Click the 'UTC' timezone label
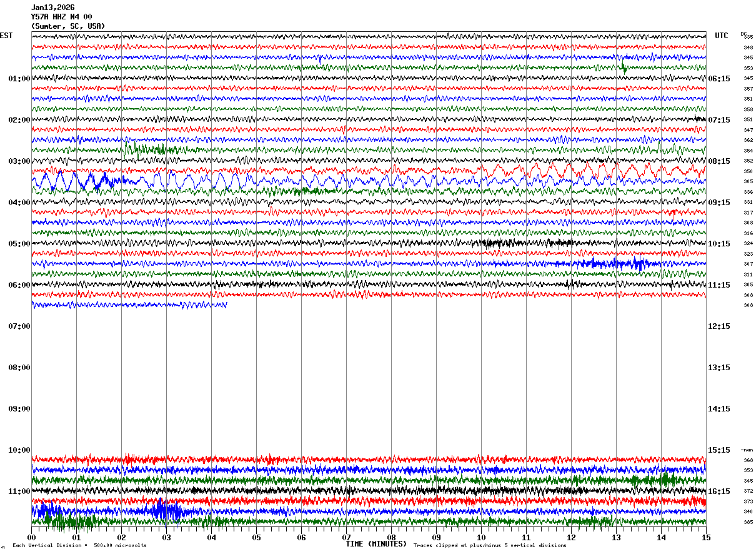 pyautogui.click(x=722, y=36)
